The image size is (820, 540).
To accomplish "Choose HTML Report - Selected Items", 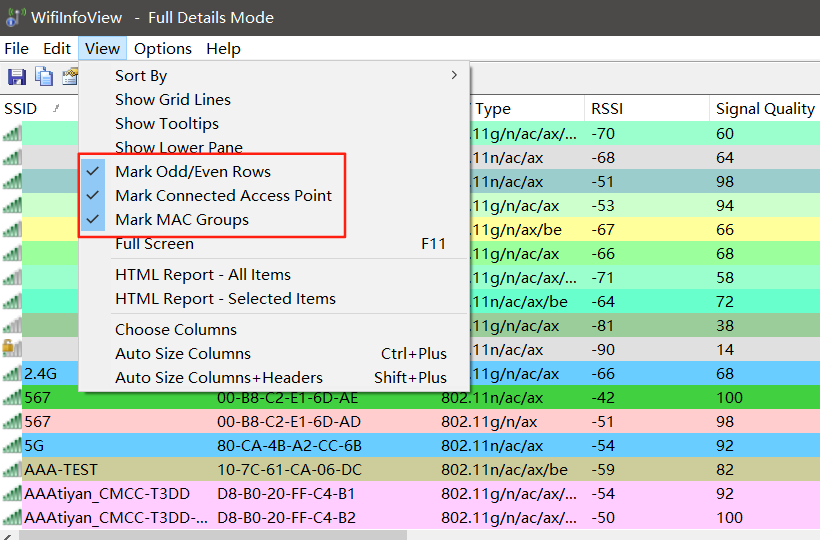I will tap(274, 298).
